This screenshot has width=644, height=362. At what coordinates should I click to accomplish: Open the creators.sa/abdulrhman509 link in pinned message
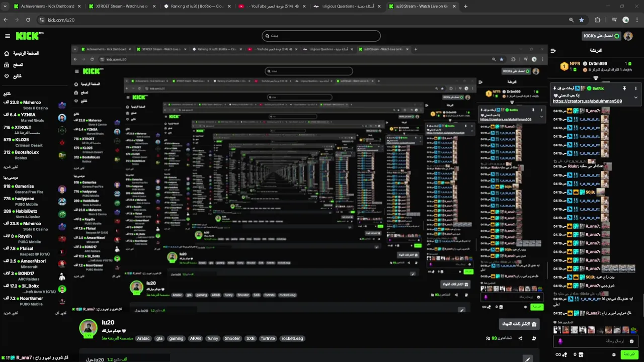point(587,101)
